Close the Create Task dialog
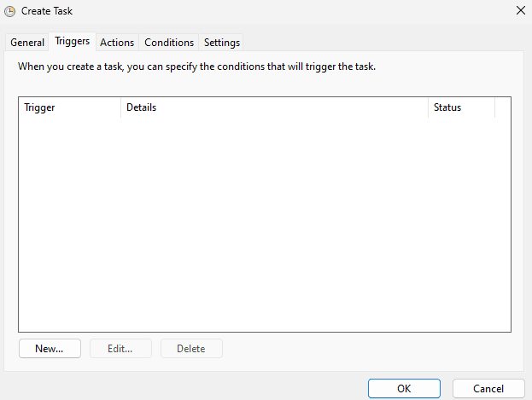 [520, 10]
